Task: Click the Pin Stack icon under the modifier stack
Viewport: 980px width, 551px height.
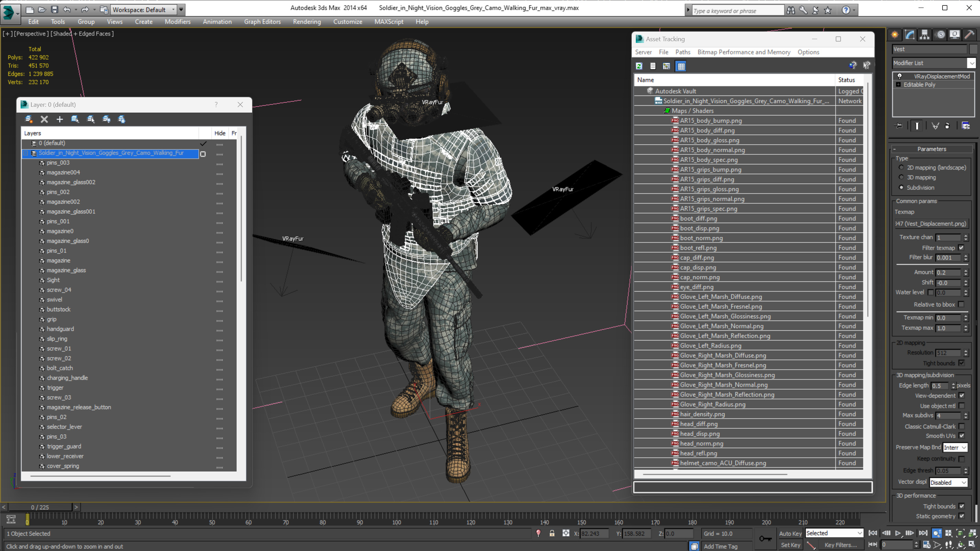Action: [899, 126]
